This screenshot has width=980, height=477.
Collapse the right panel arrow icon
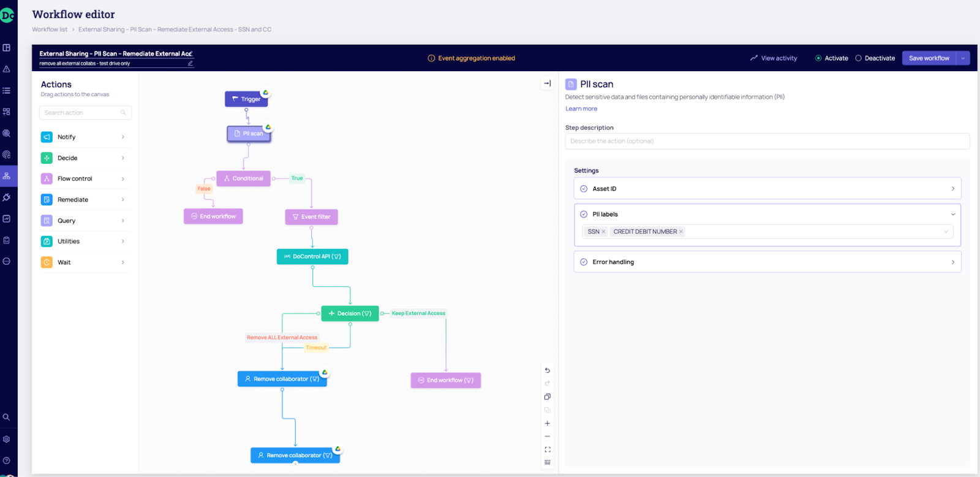coord(548,83)
